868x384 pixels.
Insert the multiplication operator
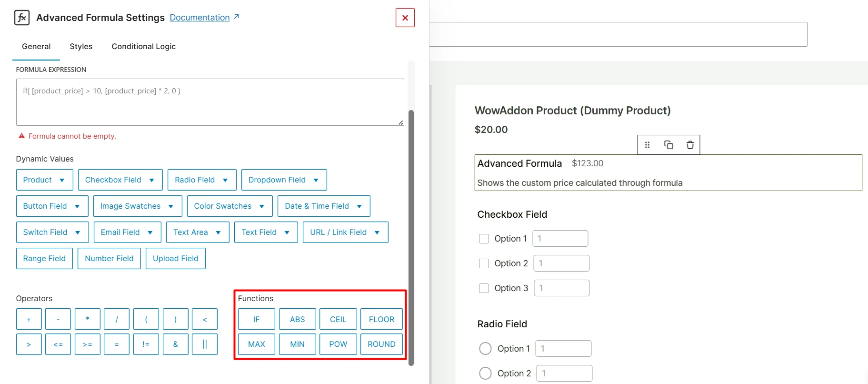pos(88,319)
